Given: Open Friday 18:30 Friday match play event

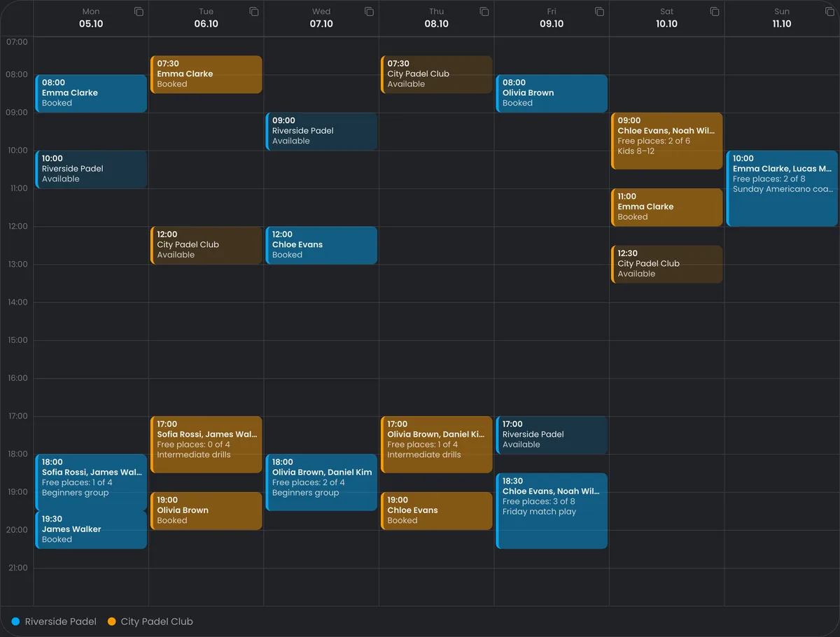Looking at the screenshot, I should (x=552, y=511).
